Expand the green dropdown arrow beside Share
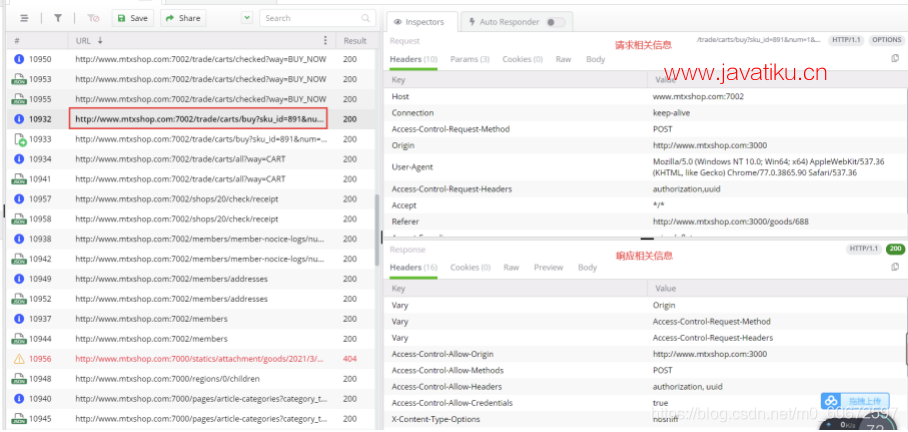Image resolution: width=908 pixels, height=432 pixels. pos(247,18)
